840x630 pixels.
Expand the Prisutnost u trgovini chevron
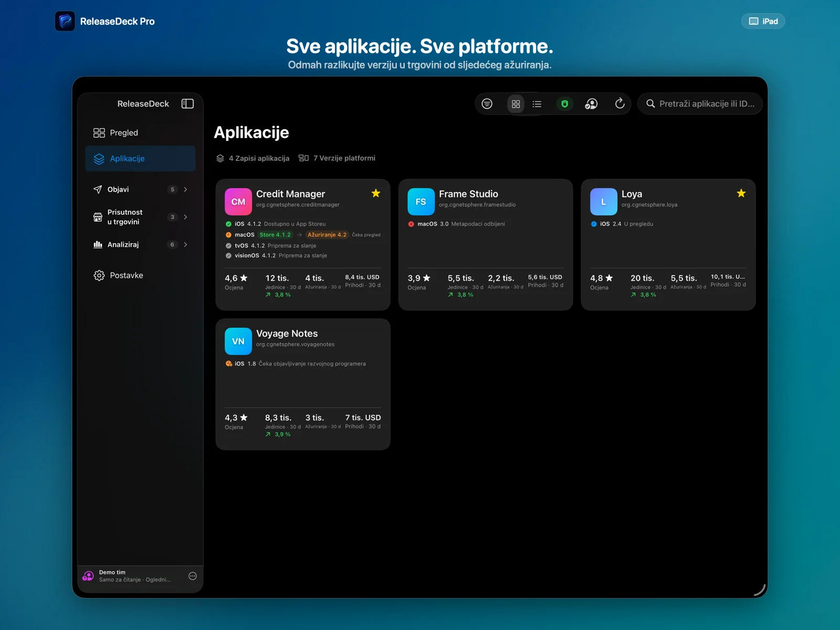pyautogui.click(x=185, y=217)
